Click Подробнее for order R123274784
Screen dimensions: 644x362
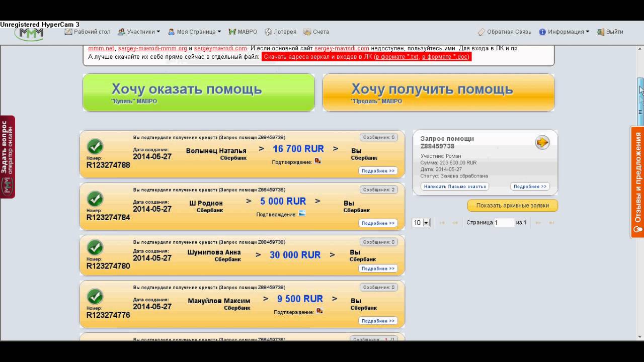378,223
